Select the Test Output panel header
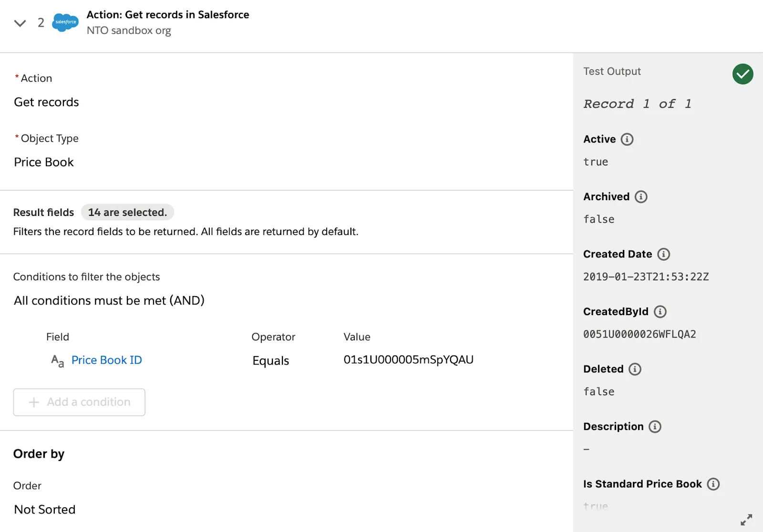Image resolution: width=763 pixels, height=532 pixels. pos(611,71)
